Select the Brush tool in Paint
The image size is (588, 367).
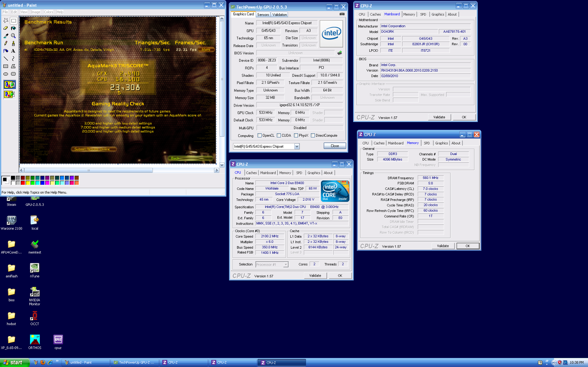coord(14,43)
